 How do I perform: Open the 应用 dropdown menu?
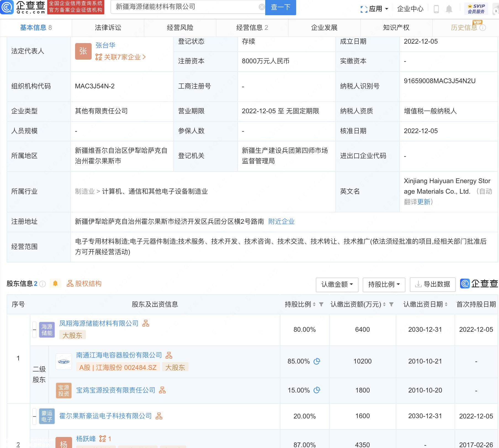pyautogui.click(x=375, y=9)
